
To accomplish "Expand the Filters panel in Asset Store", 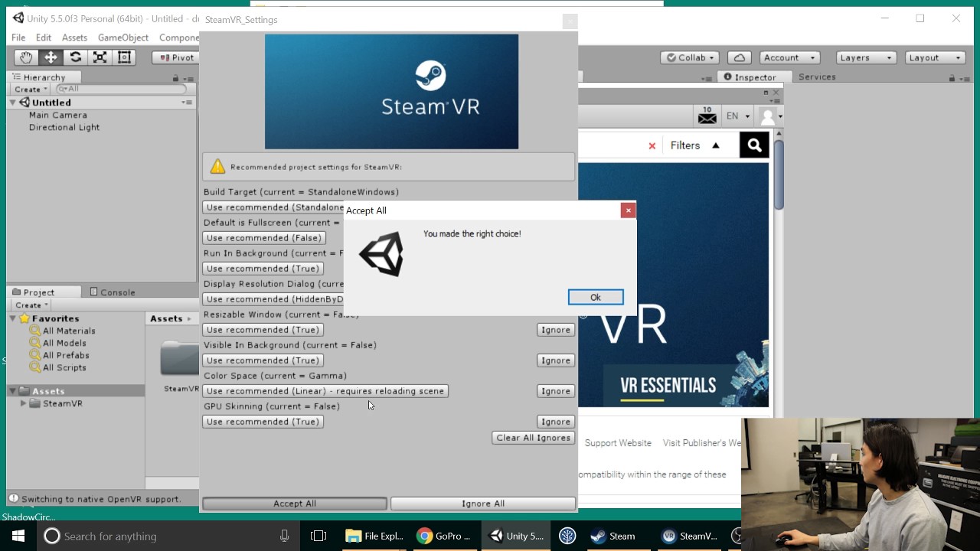I will pos(695,145).
